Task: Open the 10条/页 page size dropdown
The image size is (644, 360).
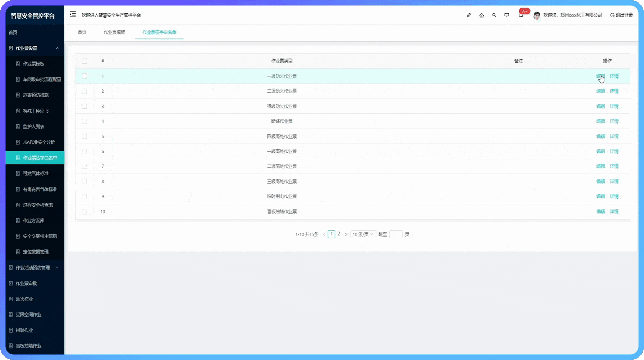Action: click(x=363, y=234)
